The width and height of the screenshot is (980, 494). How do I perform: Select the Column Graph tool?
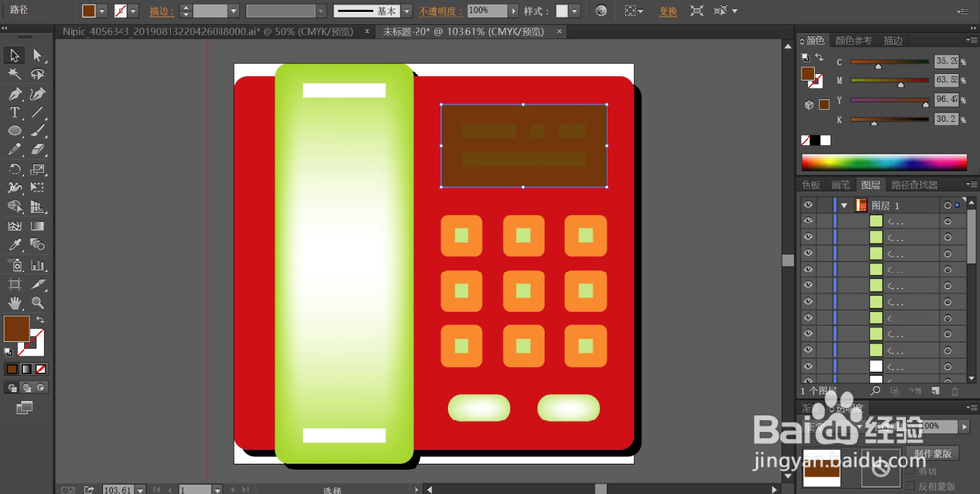37,264
